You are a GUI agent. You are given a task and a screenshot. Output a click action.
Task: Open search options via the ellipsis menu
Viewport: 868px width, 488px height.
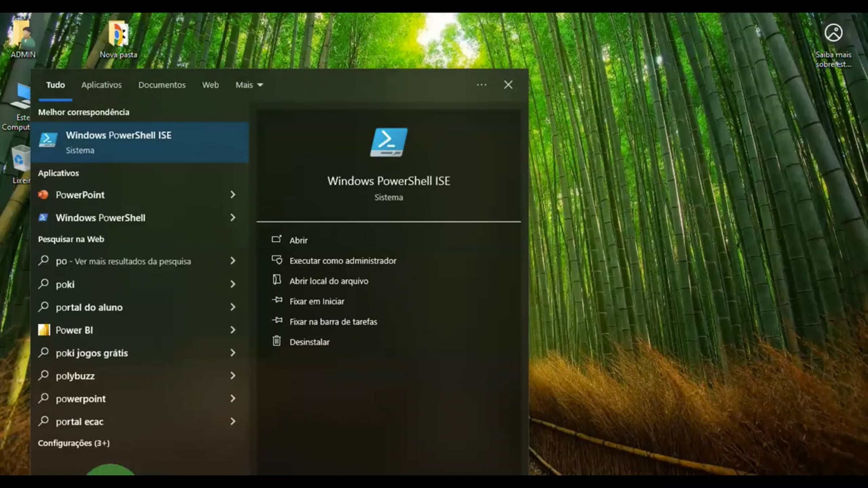[x=481, y=85]
